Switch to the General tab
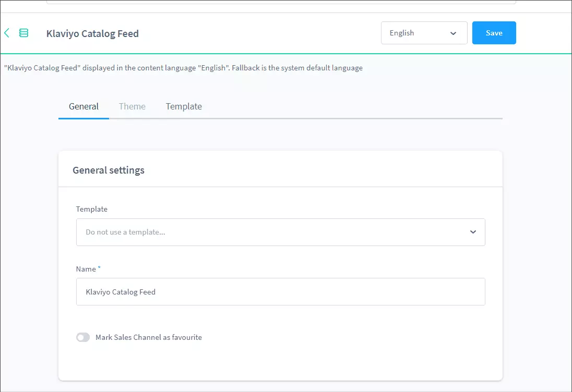Viewport: 572px width, 392px height. coord(84,106)
